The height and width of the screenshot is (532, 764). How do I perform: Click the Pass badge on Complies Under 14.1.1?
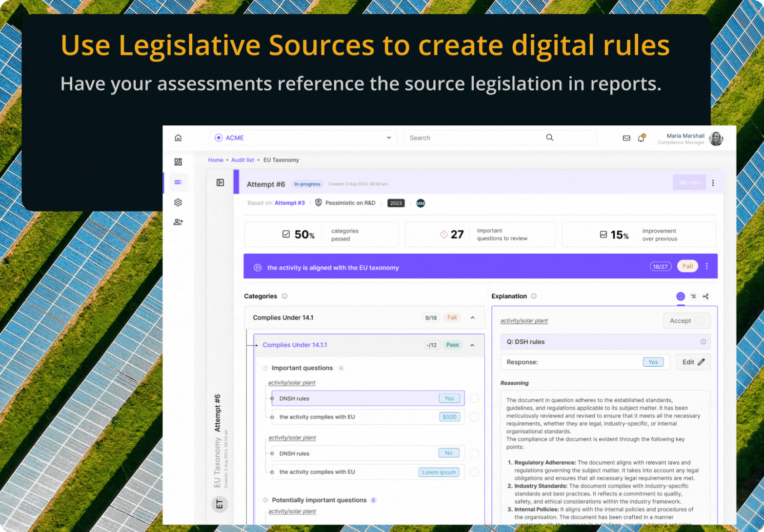[452, 345]
